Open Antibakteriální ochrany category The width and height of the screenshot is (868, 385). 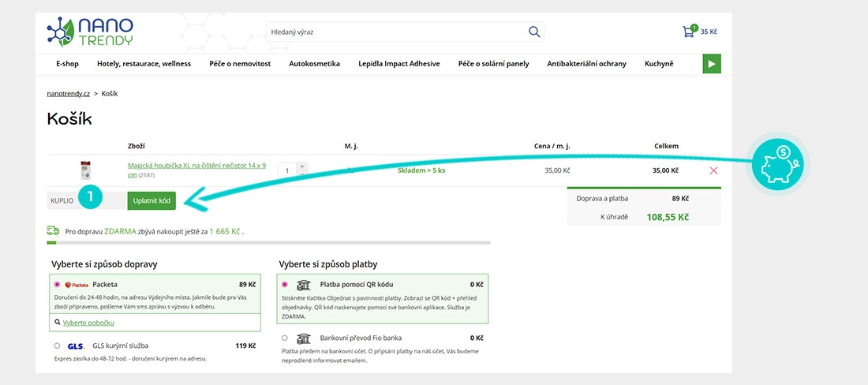(x=587, y=64)
